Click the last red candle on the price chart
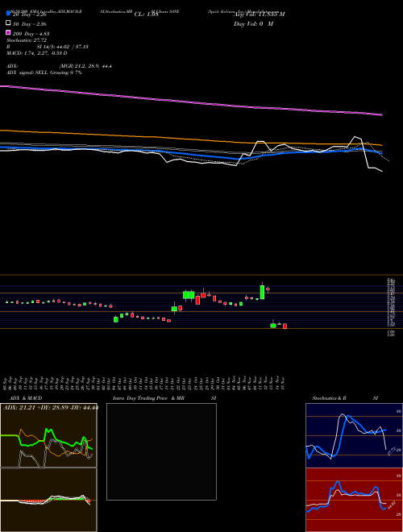Image resolution: width=403 pixels, height=532 pixels. [285, 326]
